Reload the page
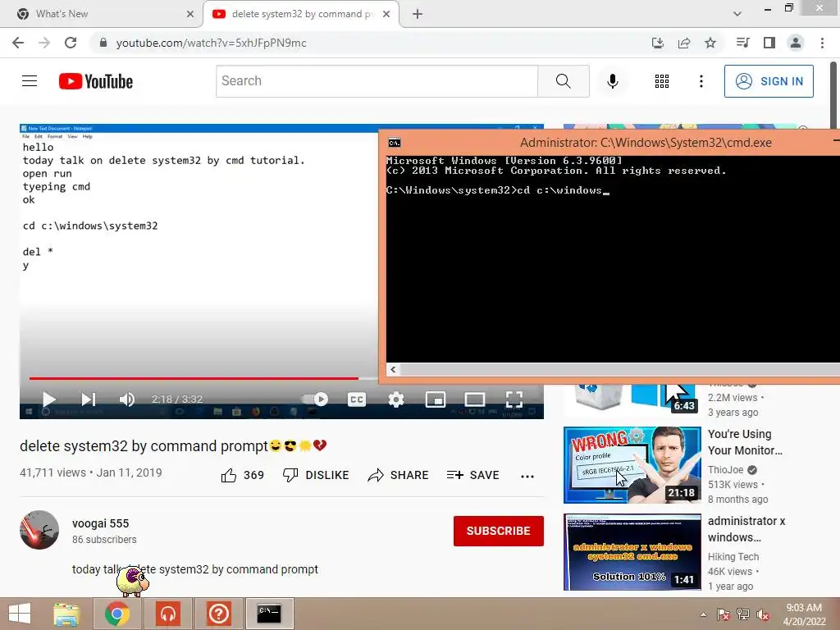This screenshot has width=840, height=630. 71,43
